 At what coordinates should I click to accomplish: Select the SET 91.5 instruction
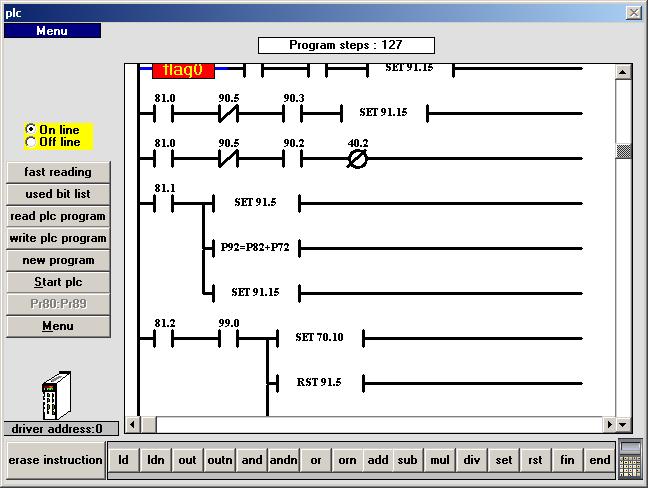(x=256, y=202)
